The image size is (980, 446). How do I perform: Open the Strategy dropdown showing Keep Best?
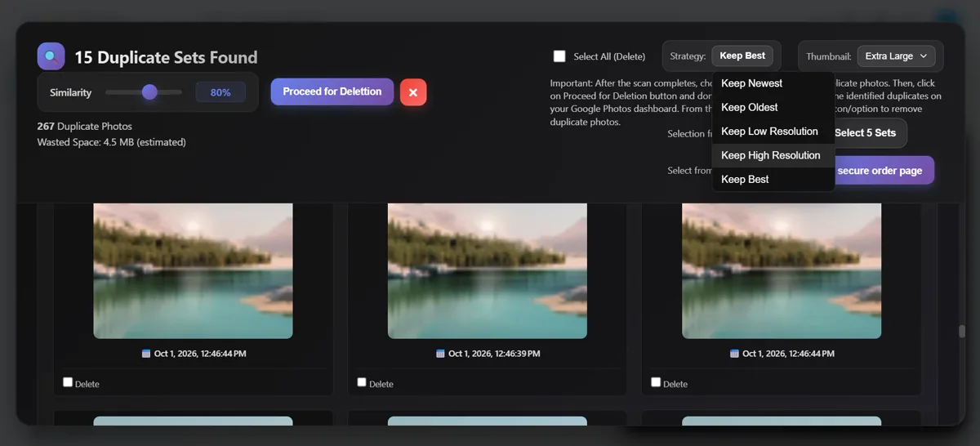click(x=742, y=56)
